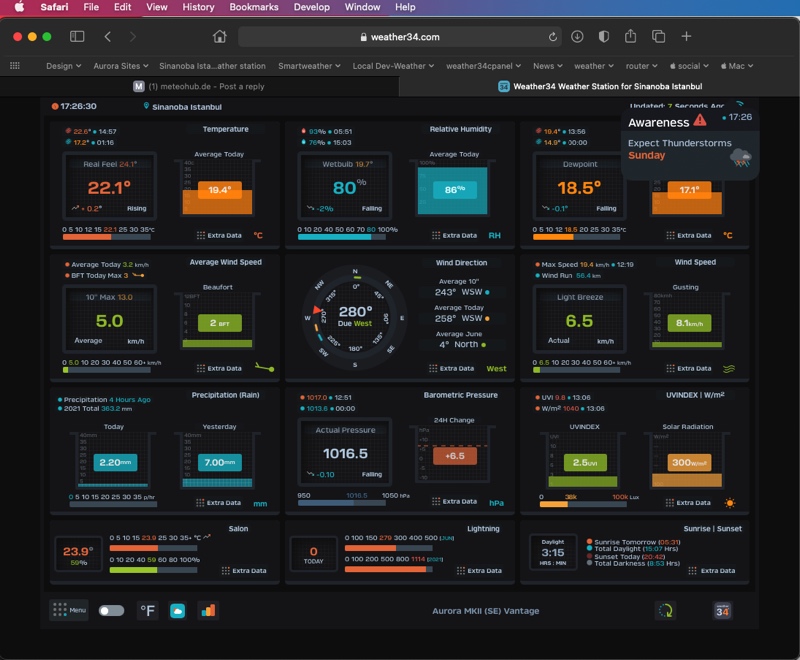Open the File menu
The height and width of the screenshot is (660, 800).
click(x=91, y=7)
